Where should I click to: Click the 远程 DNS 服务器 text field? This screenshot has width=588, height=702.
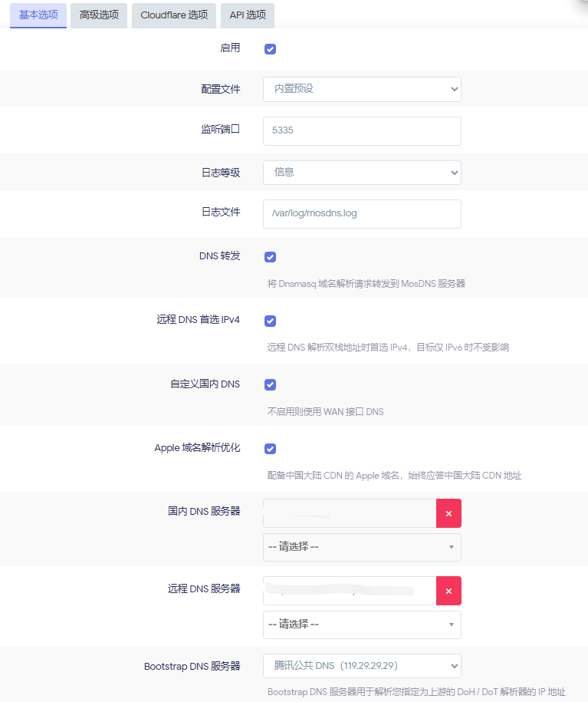click(350, 591)
